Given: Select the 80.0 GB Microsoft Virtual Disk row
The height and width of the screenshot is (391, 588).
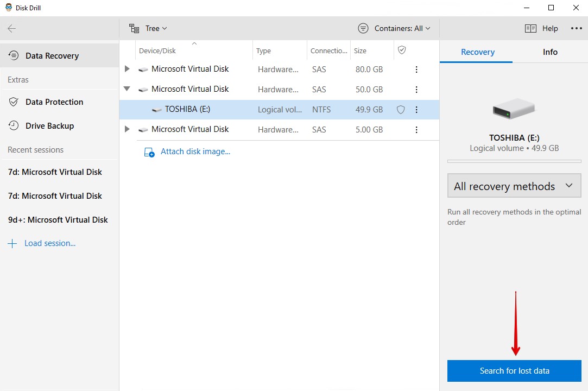Looking at the screenshot, I should pos(280,70).
